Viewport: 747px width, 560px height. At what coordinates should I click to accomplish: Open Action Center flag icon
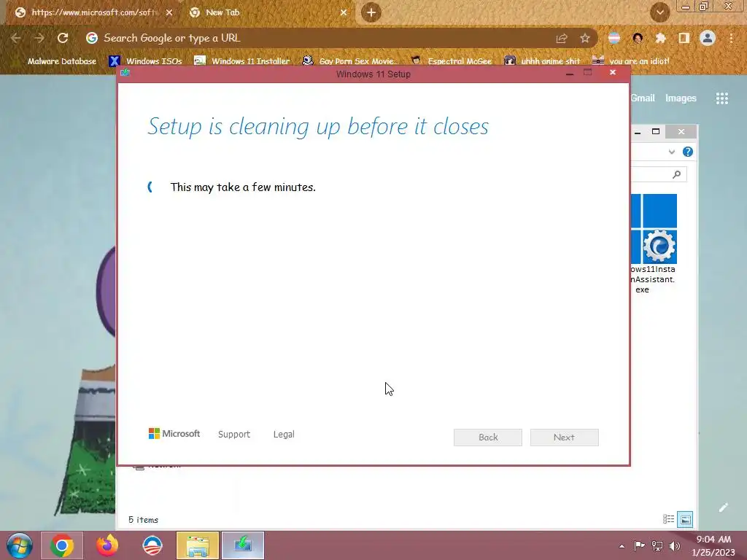click(x=639, y=545)
